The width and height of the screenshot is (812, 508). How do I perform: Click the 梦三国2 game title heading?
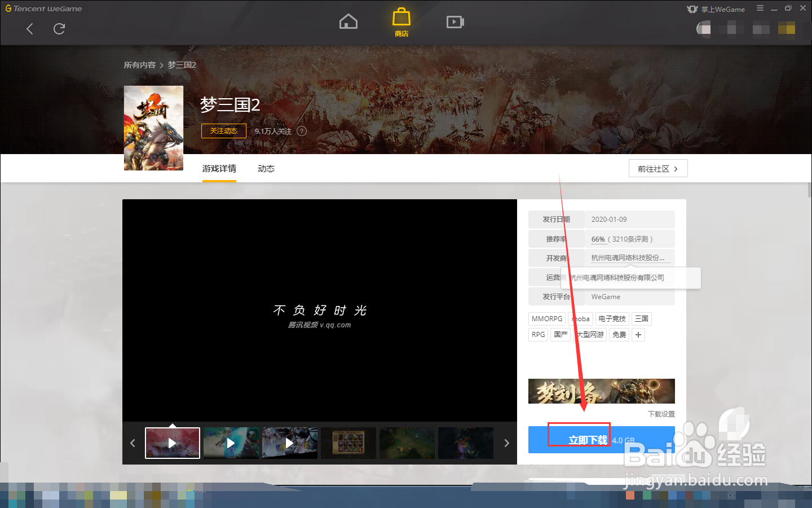pos(230,104)
